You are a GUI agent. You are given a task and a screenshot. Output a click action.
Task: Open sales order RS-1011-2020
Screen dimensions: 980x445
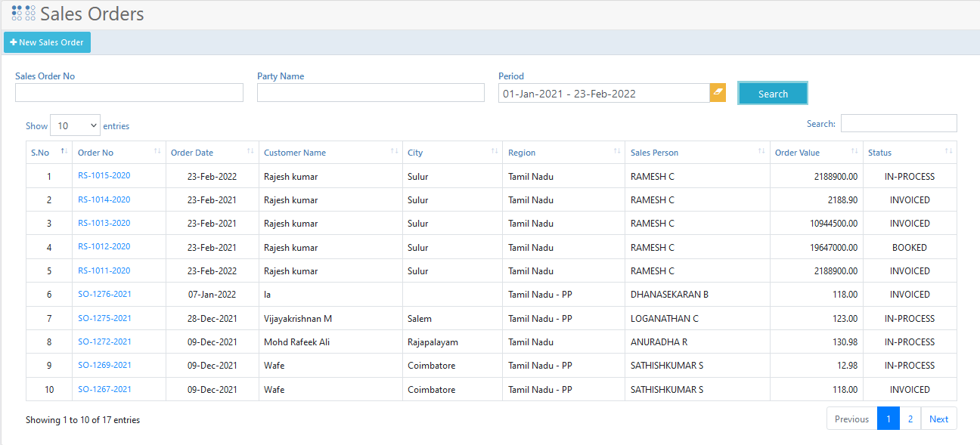104,270
